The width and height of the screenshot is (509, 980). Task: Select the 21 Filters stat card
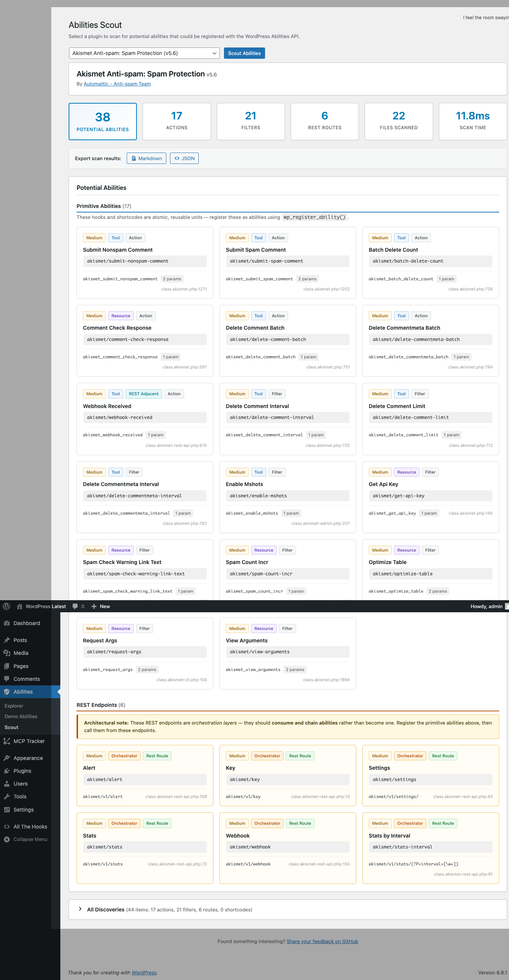pos(251,121)
